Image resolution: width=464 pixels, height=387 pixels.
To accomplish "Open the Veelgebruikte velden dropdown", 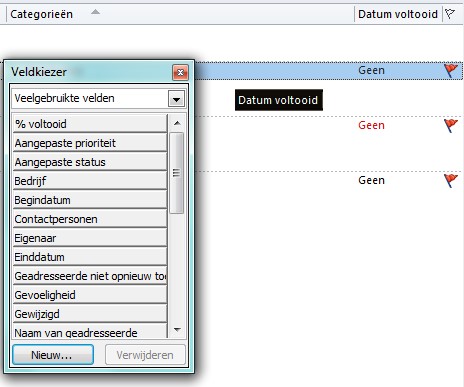I will [176, 99].
